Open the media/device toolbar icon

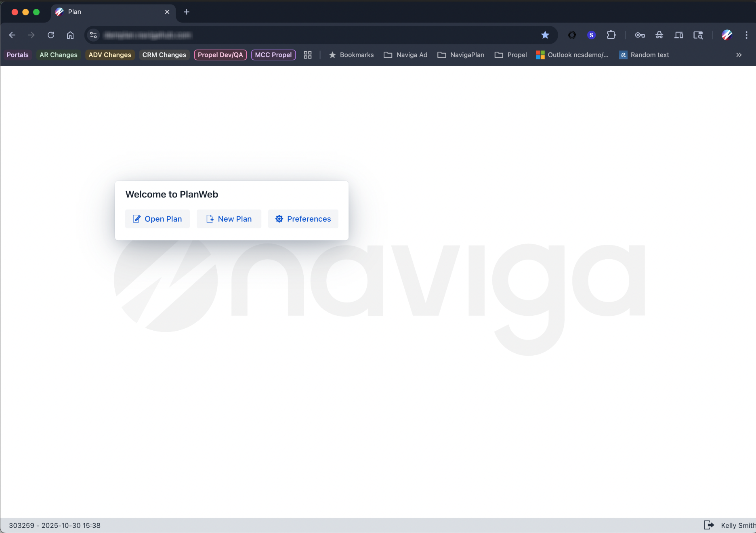point(678,35)
